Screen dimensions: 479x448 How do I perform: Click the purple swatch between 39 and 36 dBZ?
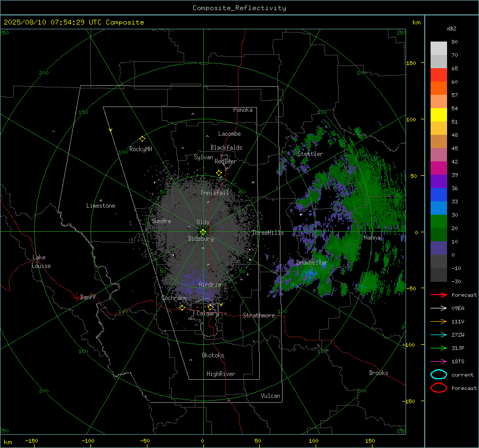[439, 182]
